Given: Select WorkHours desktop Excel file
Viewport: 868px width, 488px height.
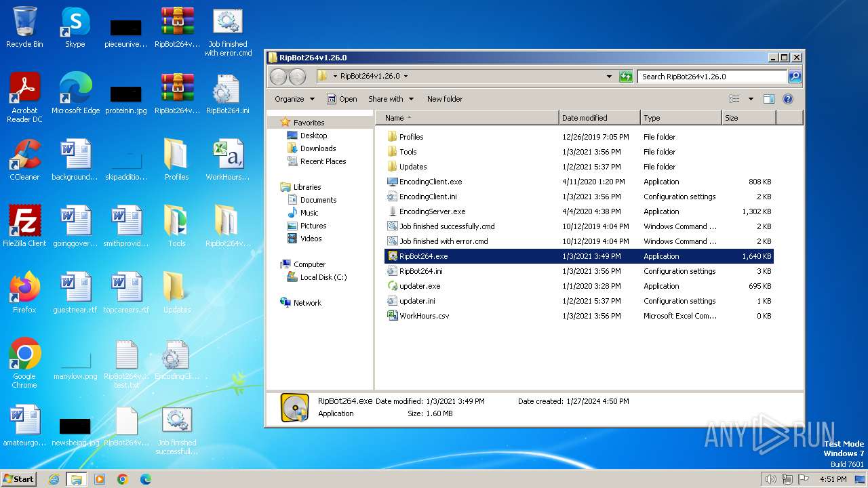Looking at the screenshot, I should (227, 160).
